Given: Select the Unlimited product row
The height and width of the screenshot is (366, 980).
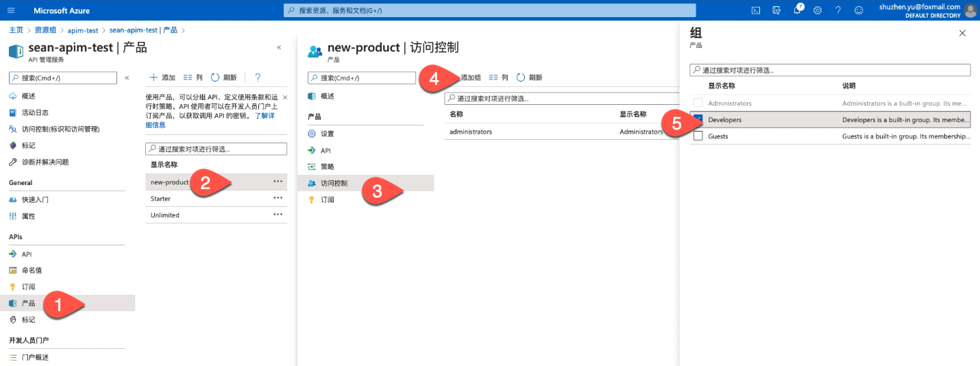Looking at the screenshot, I should (x=217, y=215).
